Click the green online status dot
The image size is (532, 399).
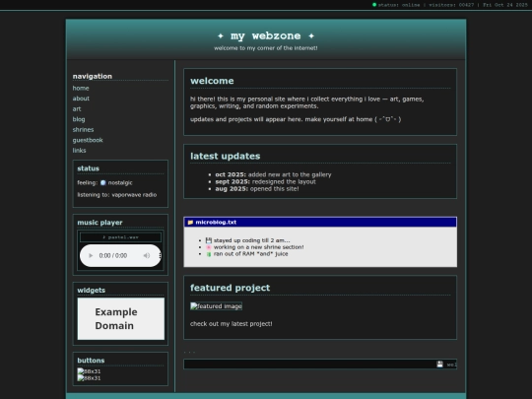pyautogui.click(x=374, y=5)
